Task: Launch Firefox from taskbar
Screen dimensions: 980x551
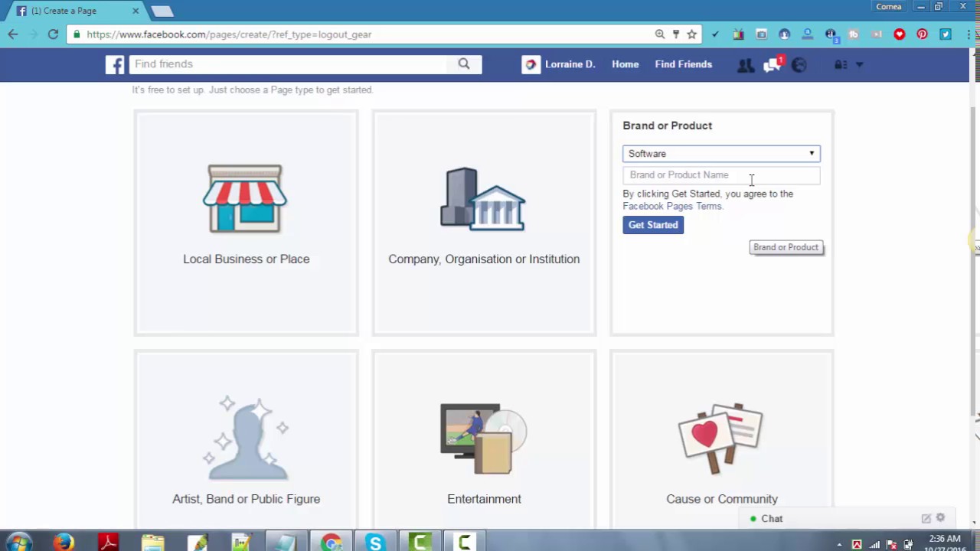Action: [64, 542]
